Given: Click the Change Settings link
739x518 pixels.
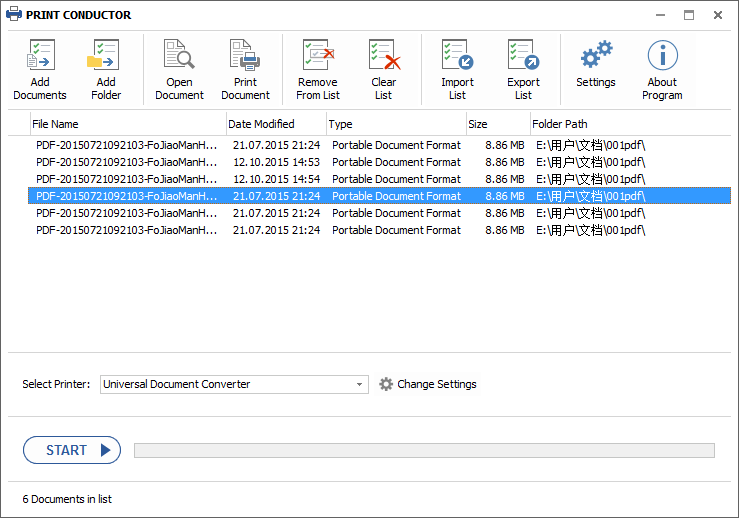Looking at the screenshot, I should coord(436,385).
